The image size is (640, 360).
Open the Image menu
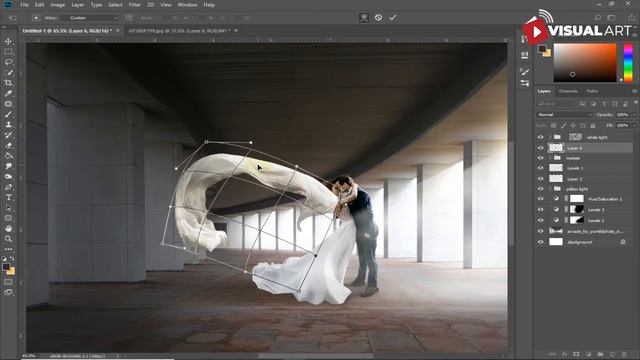(x=58, y=5)
